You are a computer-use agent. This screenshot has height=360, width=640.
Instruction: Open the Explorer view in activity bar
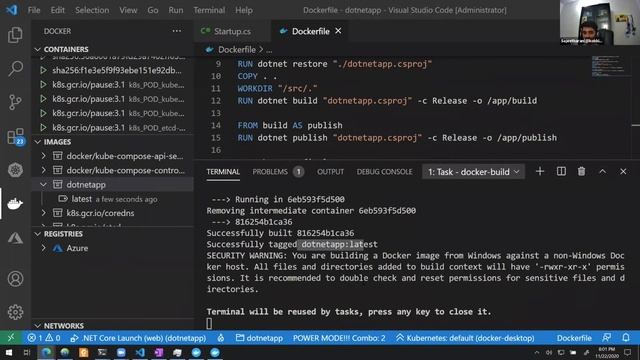click(x=15, y=35)
